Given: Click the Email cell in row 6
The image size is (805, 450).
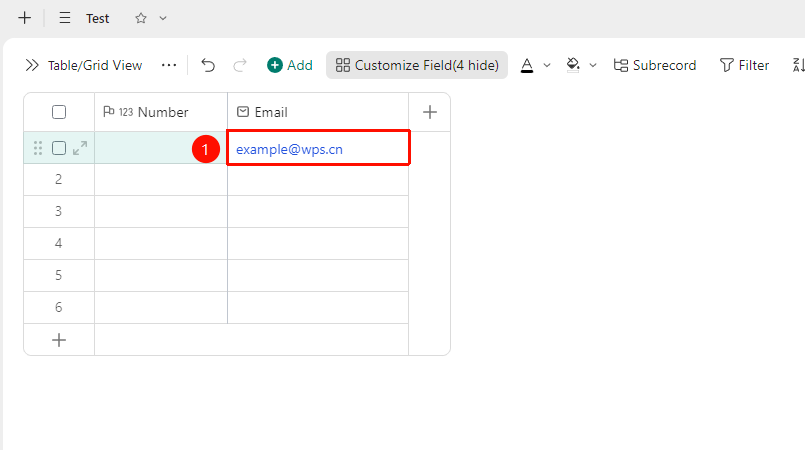Looking at the screenshot, I should 318,307.
